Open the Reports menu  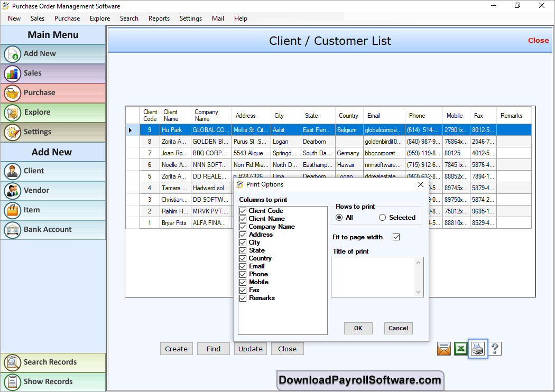pos(159,18)
